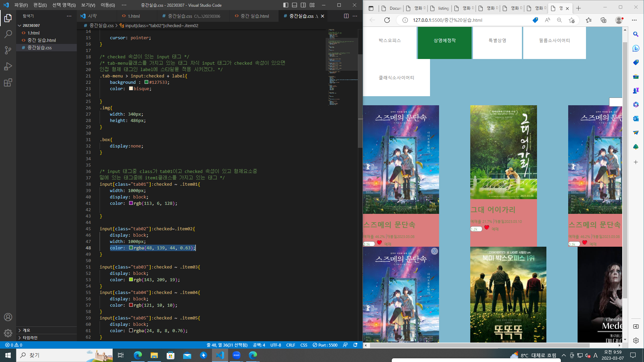The width and height of the screenshot is (644, 362).
Task: Click the feedback icon in status bar
Action: [x=345, y=345]
